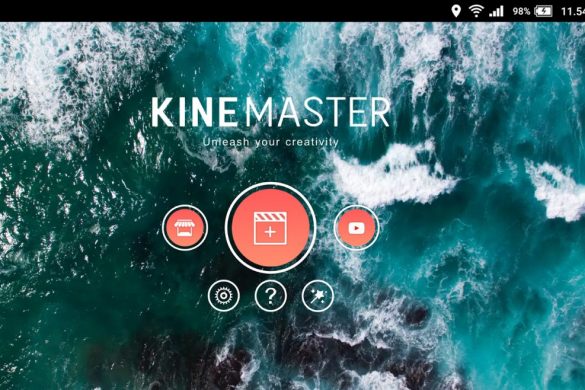Open help with the question mark icon

pyautogui.click(x=270, y=296)
